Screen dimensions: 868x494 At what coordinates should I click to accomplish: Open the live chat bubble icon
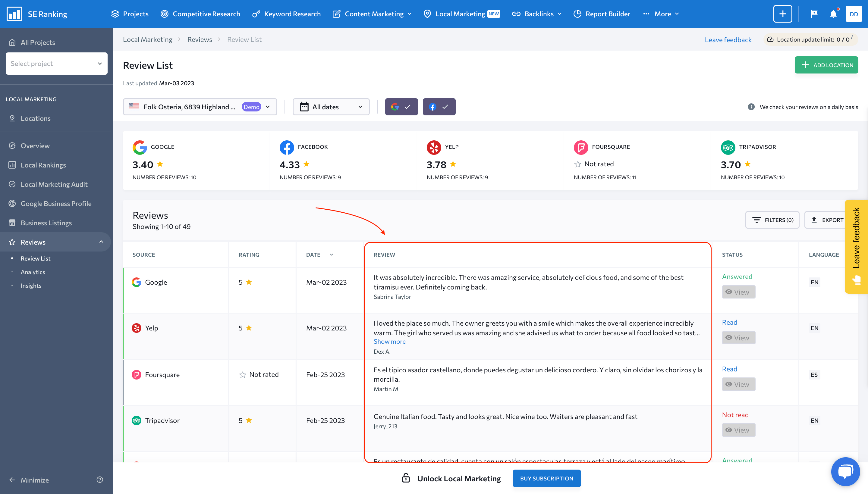click(x=846, y=472)
